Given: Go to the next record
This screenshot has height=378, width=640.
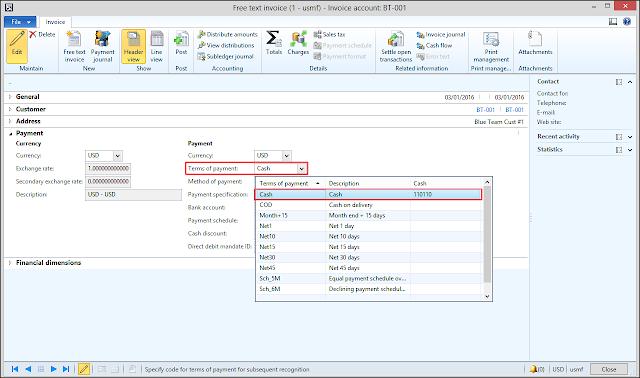Looking at the screenshot, I should (x=53, y=369).
